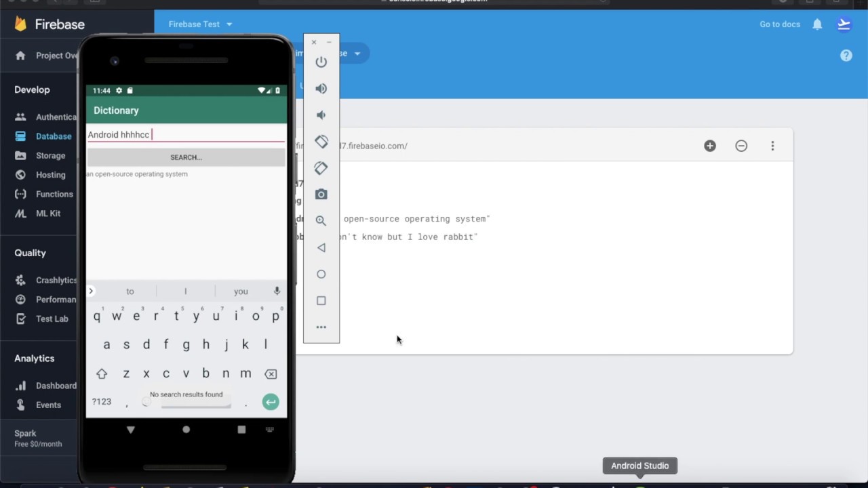Tap the ?123 symbols key
The image size is (868, 488).
[102, 402]
